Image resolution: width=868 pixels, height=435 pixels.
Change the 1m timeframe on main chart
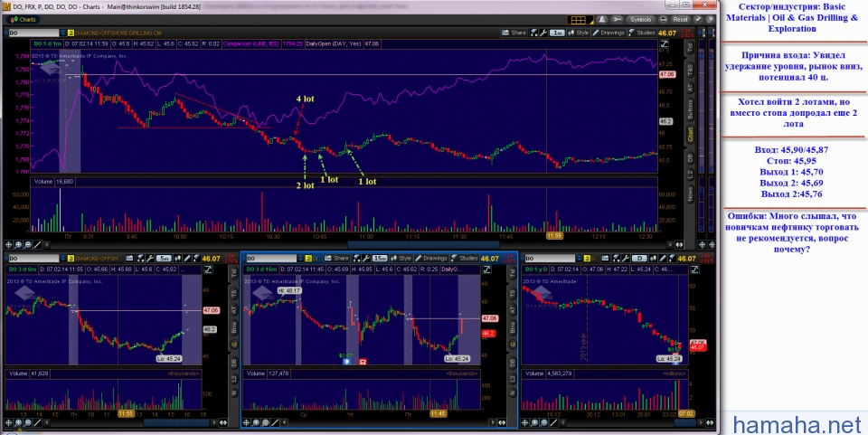[557, 33]
